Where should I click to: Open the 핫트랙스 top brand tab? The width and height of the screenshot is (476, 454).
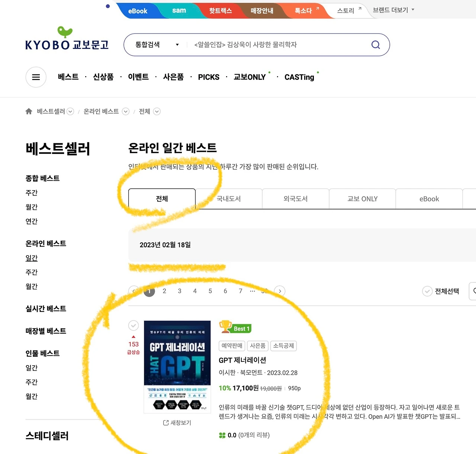[x=221, y=10]
